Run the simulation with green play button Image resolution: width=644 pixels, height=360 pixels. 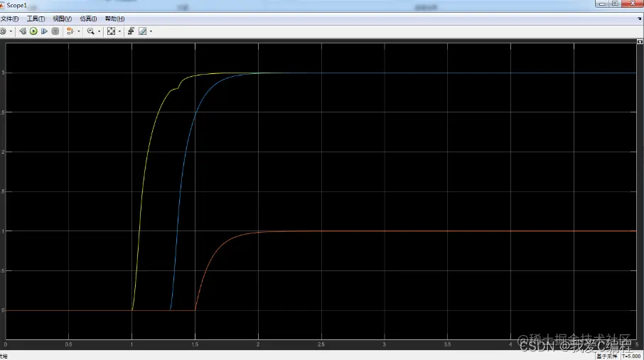[x=33, y=31]
